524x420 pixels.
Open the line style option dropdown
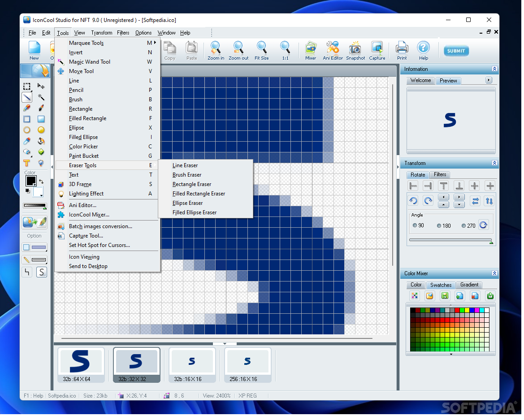coord(35,260)
